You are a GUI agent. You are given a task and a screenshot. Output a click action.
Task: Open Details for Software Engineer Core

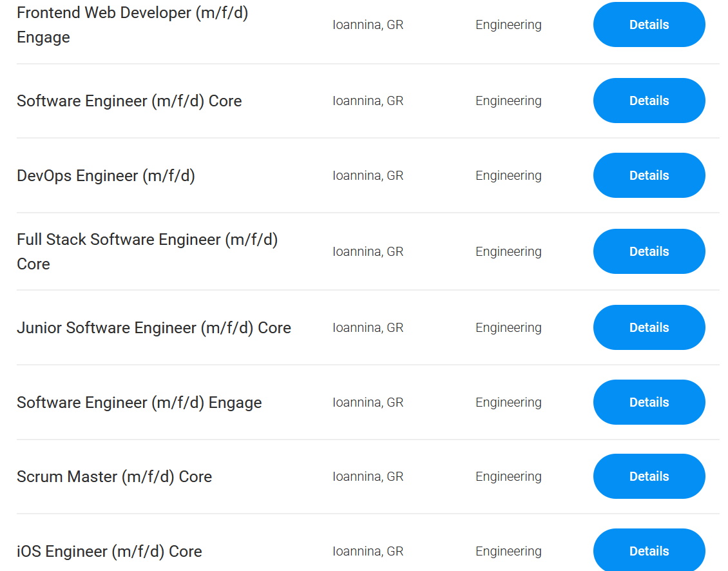pos(649,101)
